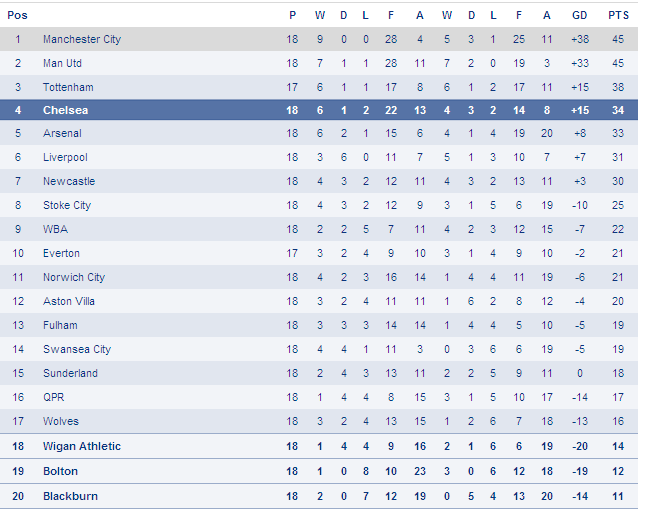Image resolution: width=645 pixels, height=514 pixels.
Task: Select Newcastle in the table
Action: pos(69,181)
